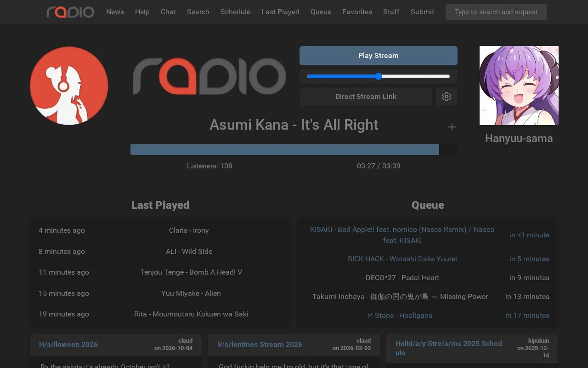Click ALI - Wild Side in Last Played
Image resolution: width=588 pixels, height=368 pixels.
point(189,252)
